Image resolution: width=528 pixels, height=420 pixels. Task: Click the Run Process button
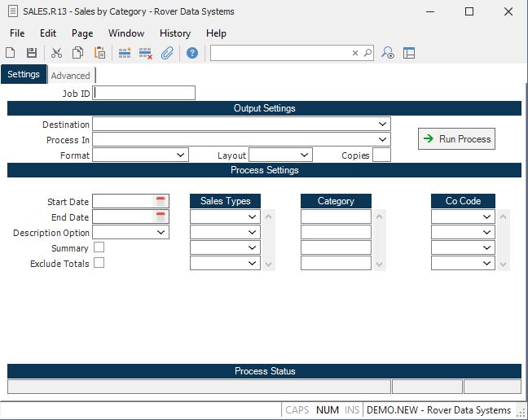point(456,139)
